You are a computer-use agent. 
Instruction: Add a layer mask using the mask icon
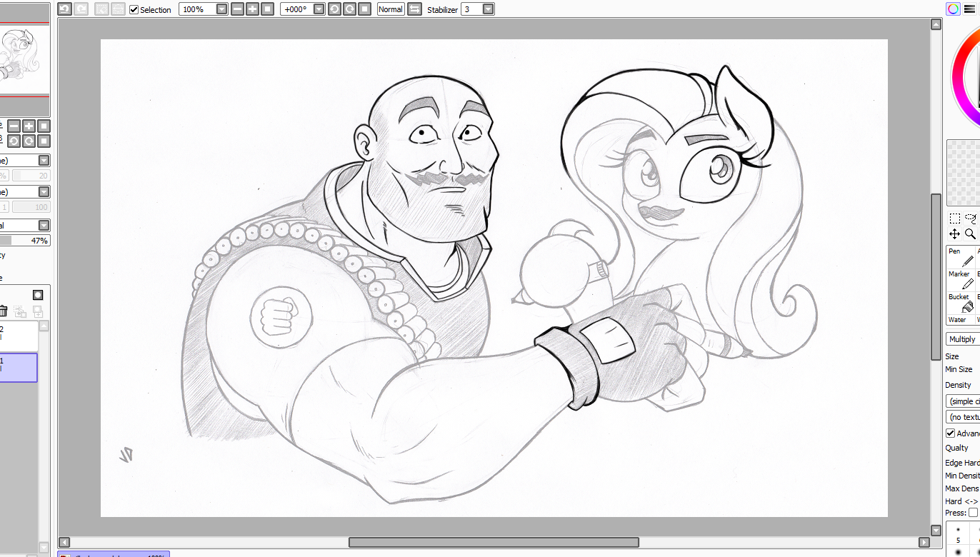pos(38,295)
